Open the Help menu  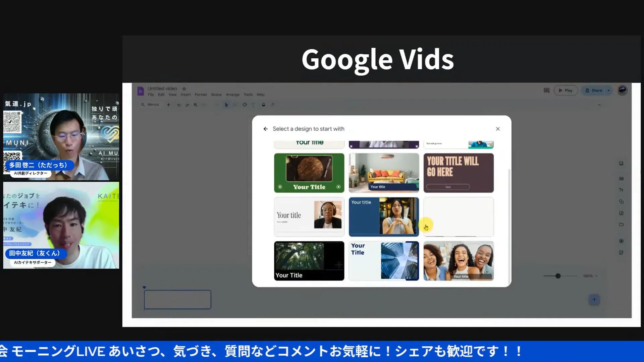[x=261, y=95]
